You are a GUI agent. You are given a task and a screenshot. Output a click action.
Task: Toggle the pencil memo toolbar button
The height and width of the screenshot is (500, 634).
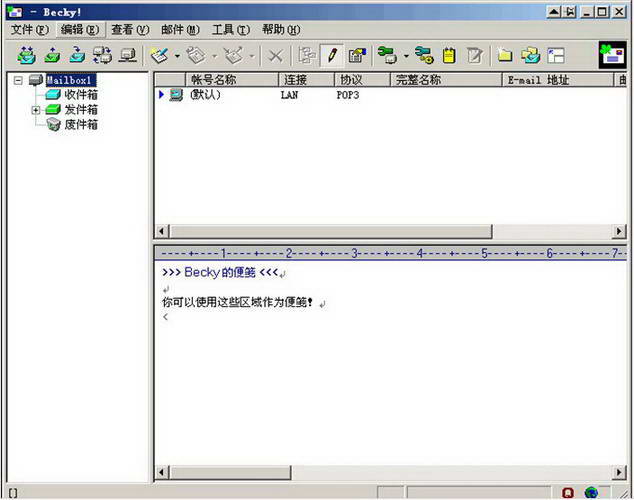[x=332, y=55]
